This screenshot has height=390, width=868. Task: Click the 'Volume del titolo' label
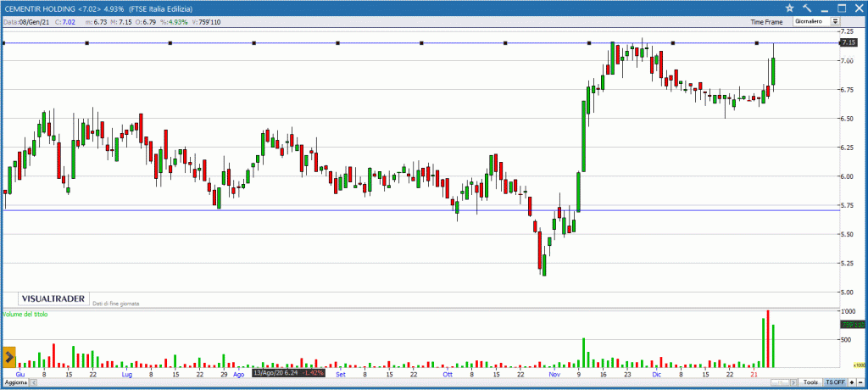click(x=25, y=314)
